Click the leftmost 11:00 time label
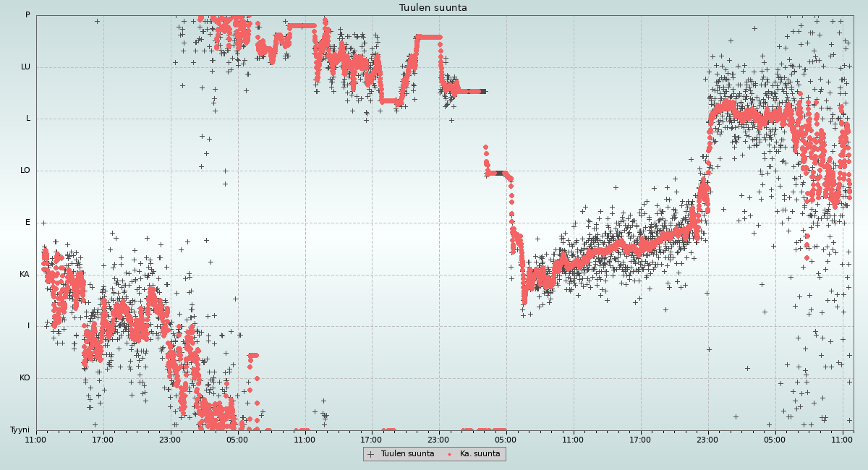This screenshot has height=470, width=868. (36, 439)
